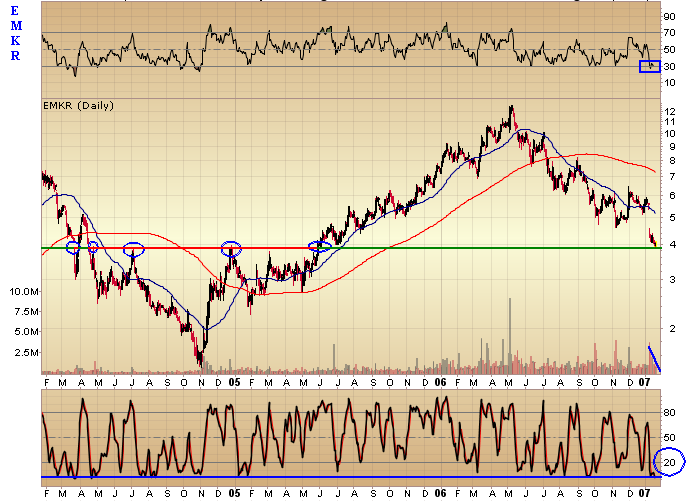Image resolution: width=690 pixels, height=502 pixels.
Task: Click the '6' price axis label
Action: coord(672,196)
